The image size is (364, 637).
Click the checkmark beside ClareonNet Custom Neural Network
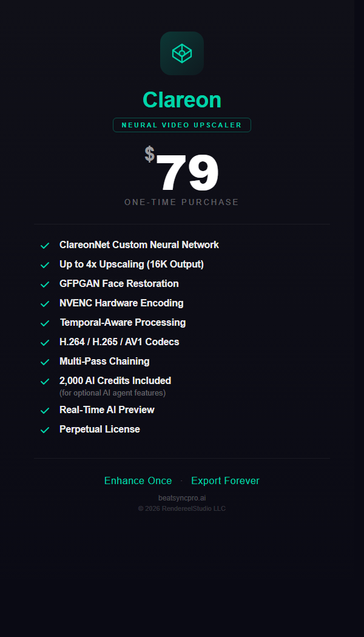click(x=45, y=246)
